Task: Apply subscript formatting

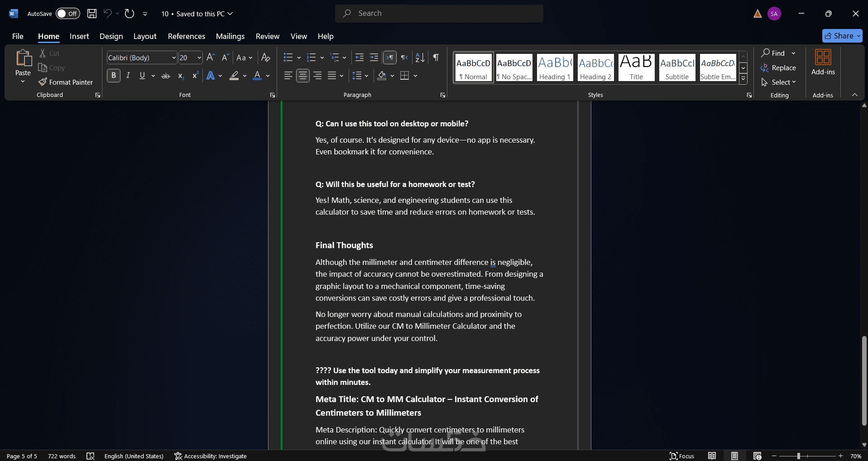Action: point(181,76)
